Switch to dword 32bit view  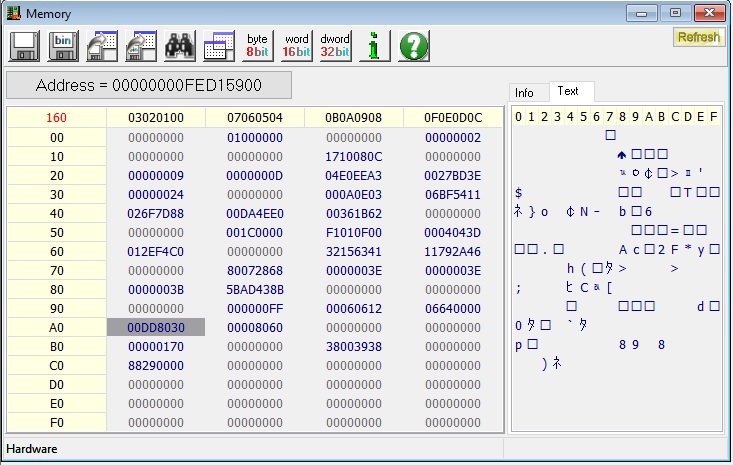click(335, 45)
